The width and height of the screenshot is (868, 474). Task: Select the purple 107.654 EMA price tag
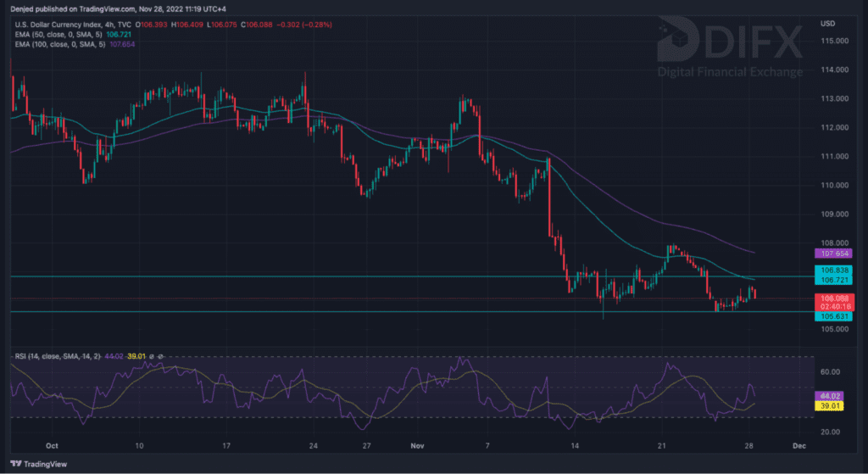(833, 253)
